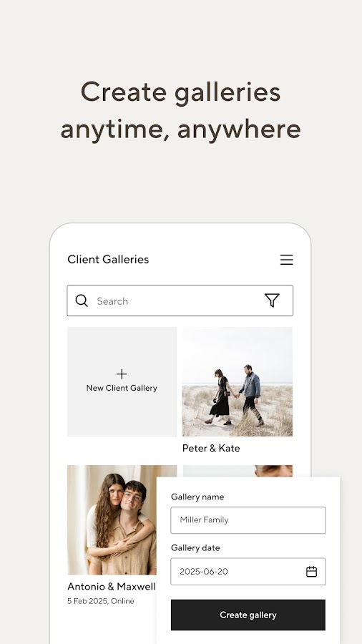362x644 pixels.
Task: Select the 5 Feb 2025, Online status text
Action: [x=101, y=601]
